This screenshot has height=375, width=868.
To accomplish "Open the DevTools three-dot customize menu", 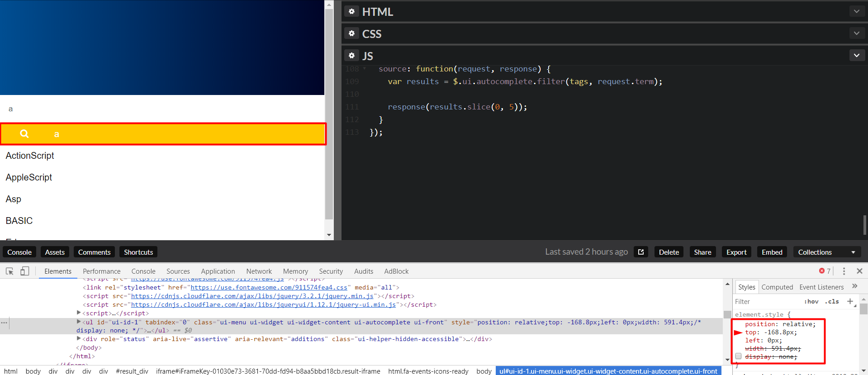I will click(x=844, y=271).
